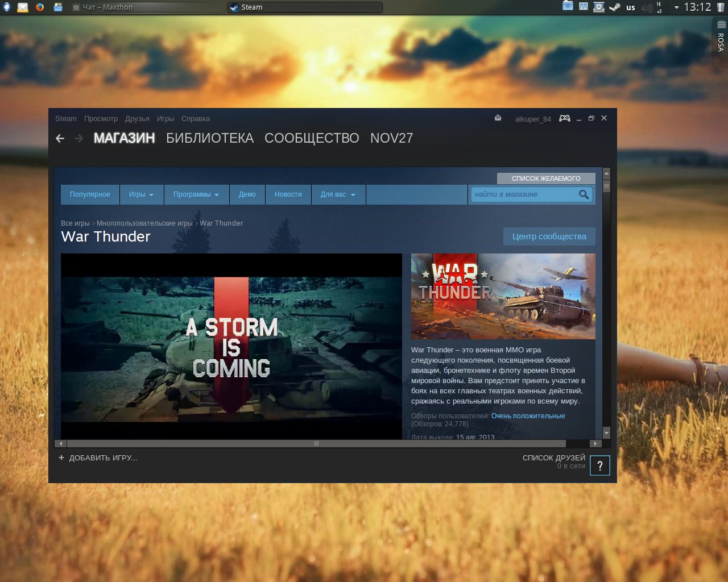Follow the Все игры breadcrumb link
The image size is (728, 582).
coord(75,223)
